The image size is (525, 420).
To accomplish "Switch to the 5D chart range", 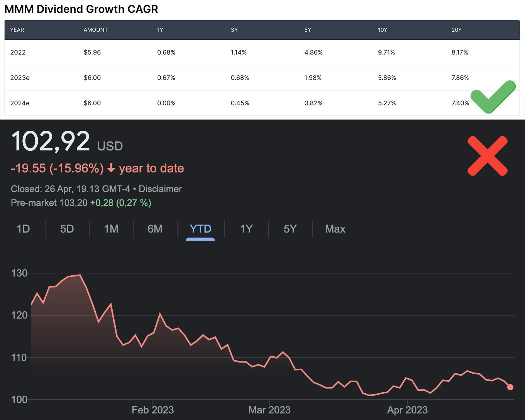I will coord(67,229).
